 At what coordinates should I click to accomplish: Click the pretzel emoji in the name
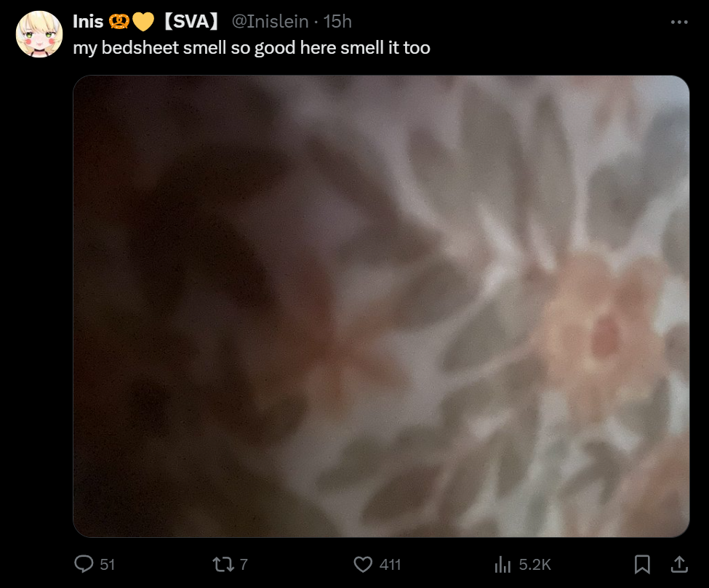coord(119,22)
